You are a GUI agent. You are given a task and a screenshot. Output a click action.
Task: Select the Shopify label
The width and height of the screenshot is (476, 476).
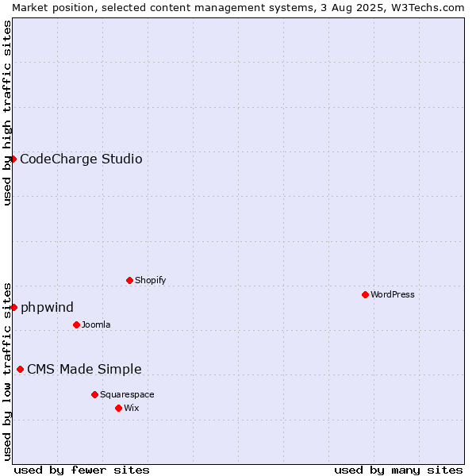[x=151, y=281]
